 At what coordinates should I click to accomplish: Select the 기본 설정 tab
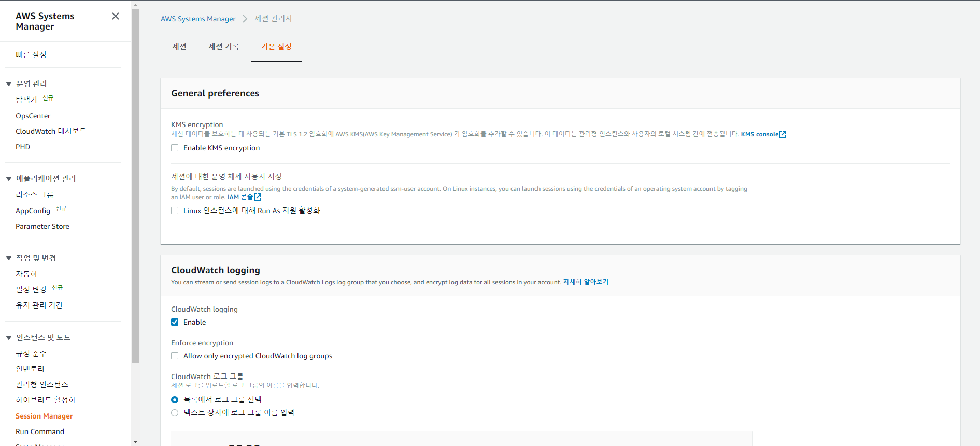pyautogui.click(x=276, y=47)
